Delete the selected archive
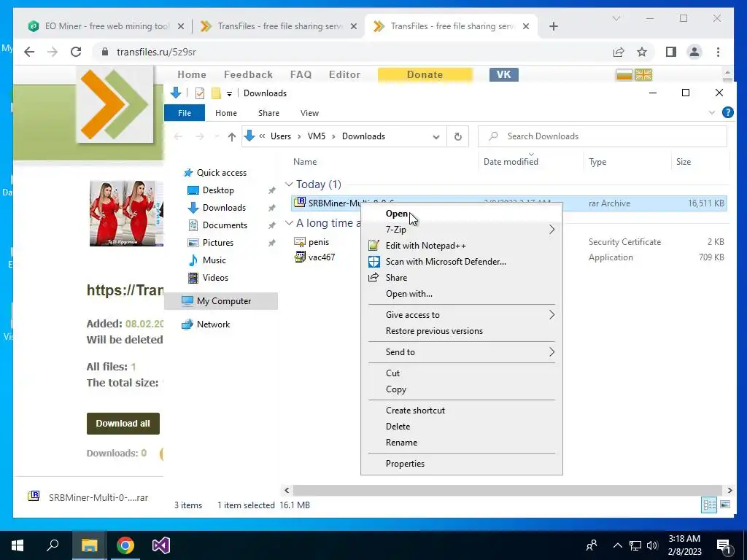Screen dimensions: 747x560 pyautogui.click(x=398, y=426)
